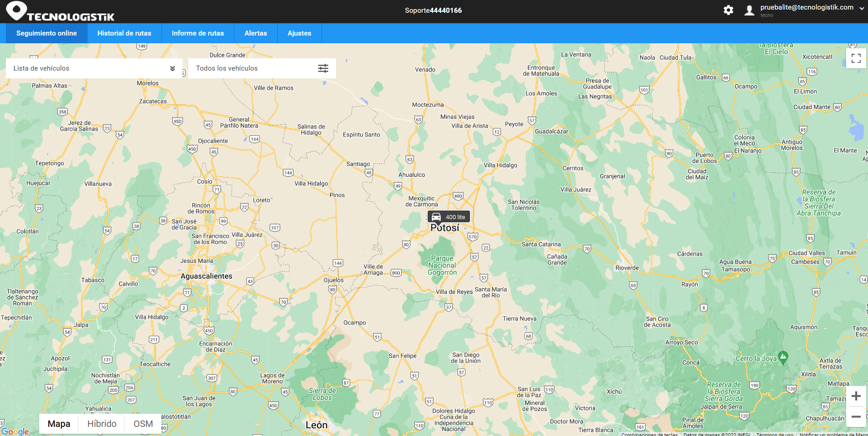Click the San Felipe town label
This screenshot has width=868, height=436.
tap(403, 356)
